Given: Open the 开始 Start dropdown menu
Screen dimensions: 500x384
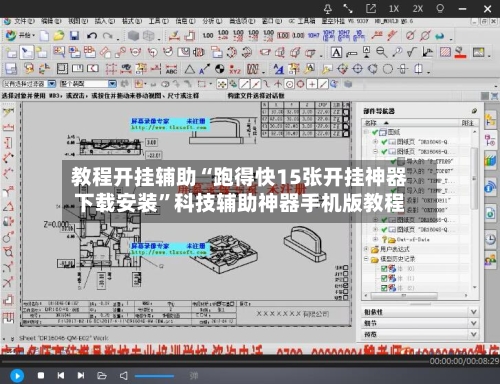Looking at the screenshot, I should pos(20,35).
